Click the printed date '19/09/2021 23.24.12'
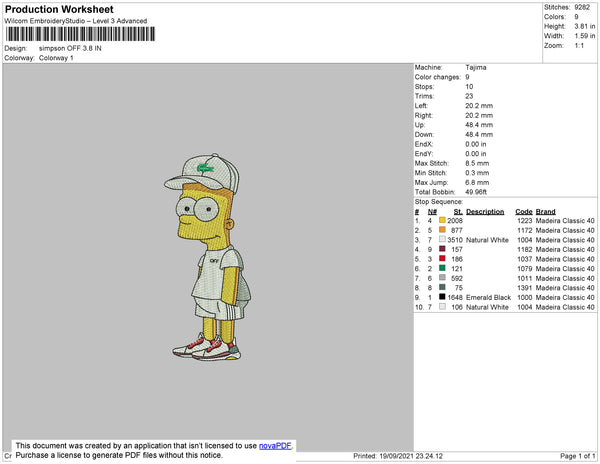Viewport: 600px width, 464px height. tap(411, 456)
